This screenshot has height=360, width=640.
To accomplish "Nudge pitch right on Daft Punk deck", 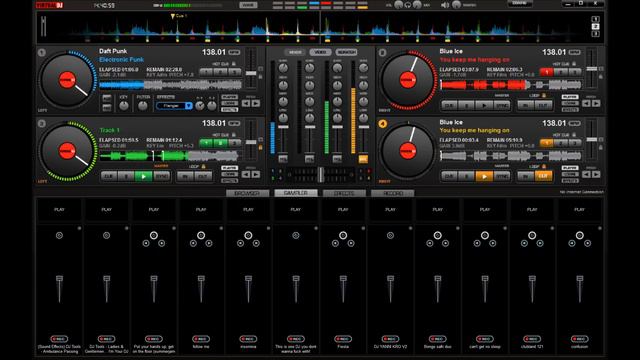I will [x=256, y=104].
